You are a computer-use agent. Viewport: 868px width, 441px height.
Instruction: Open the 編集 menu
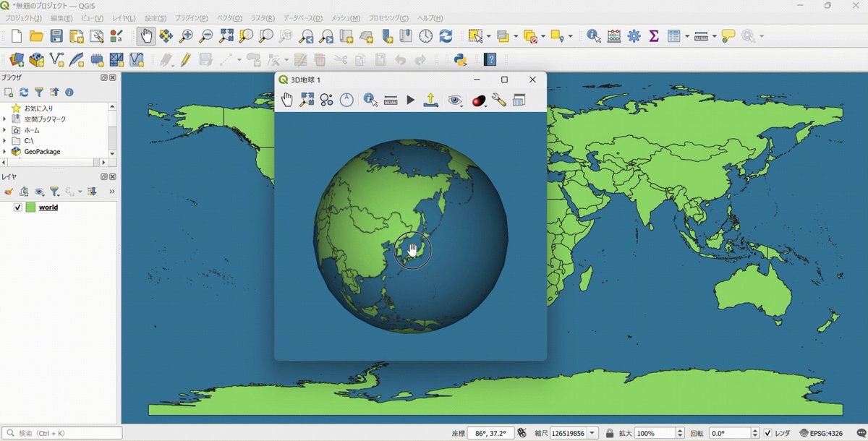[x=61, y=18]
